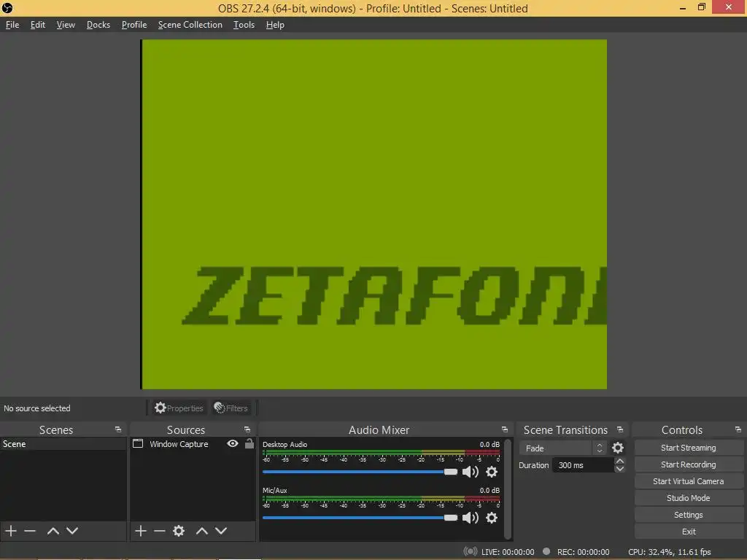Adjust Mic/Aux volume slider

tap(360, 518)
